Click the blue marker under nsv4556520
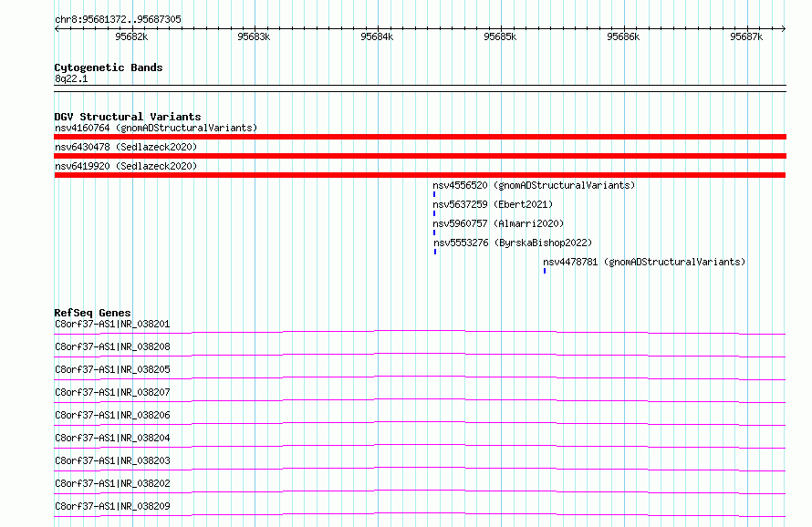 434,194
